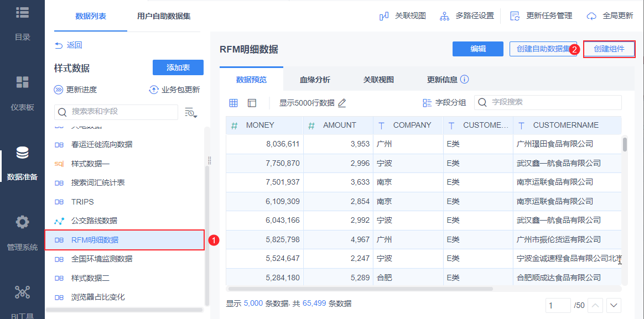Image resolution: width=644 pixels, height=319 pixels.
Task: Go to previous data page arrow
Action: [x=595, y=305]
